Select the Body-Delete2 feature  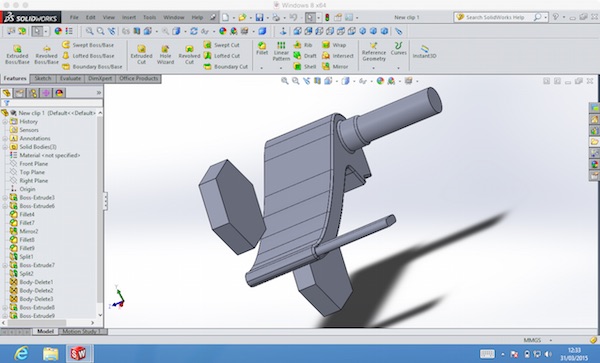click(36, 291)
